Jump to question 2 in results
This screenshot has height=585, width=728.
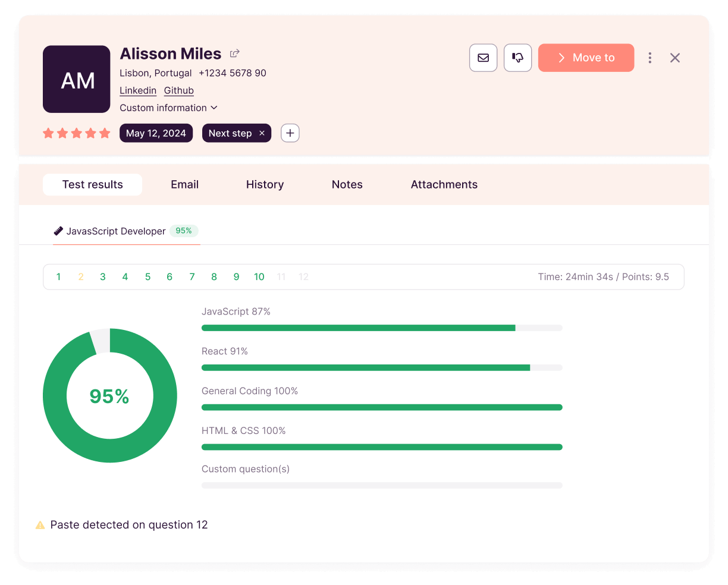(x=81, y=277)
